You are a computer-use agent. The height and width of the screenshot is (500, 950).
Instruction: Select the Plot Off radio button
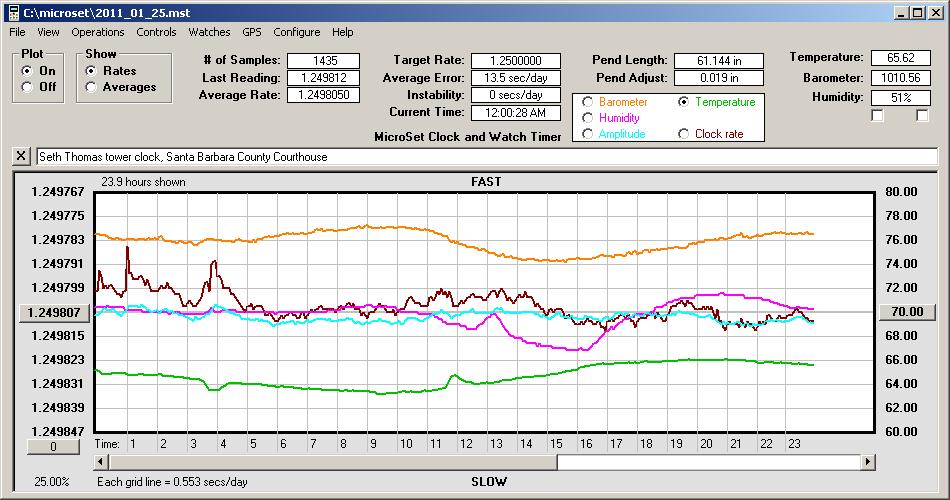coord(27,87)
